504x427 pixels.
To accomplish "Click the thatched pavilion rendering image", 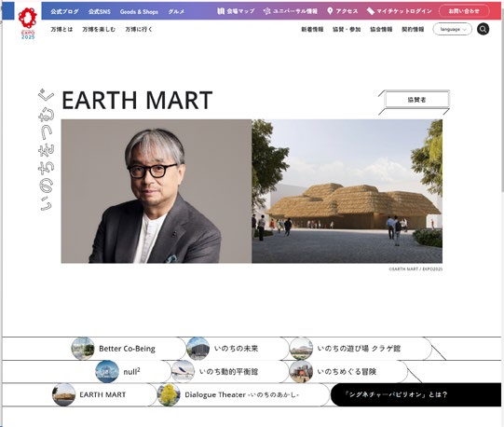I will point(347,191).
